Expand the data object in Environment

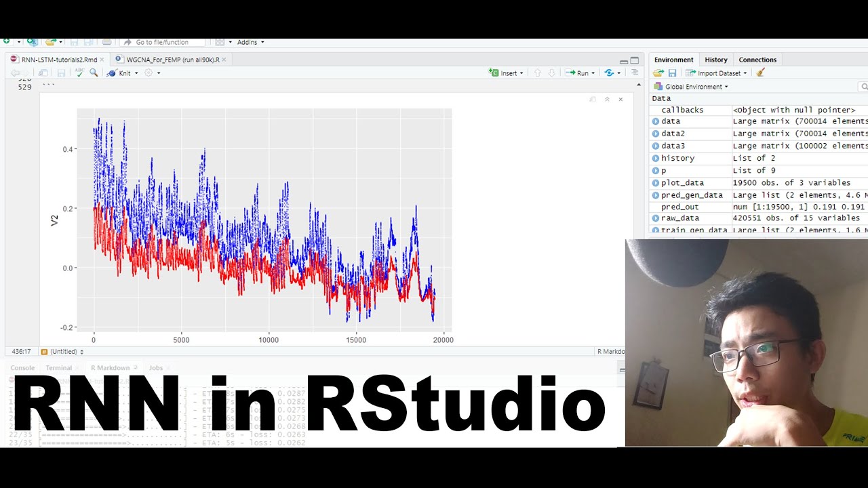(656, 121)
